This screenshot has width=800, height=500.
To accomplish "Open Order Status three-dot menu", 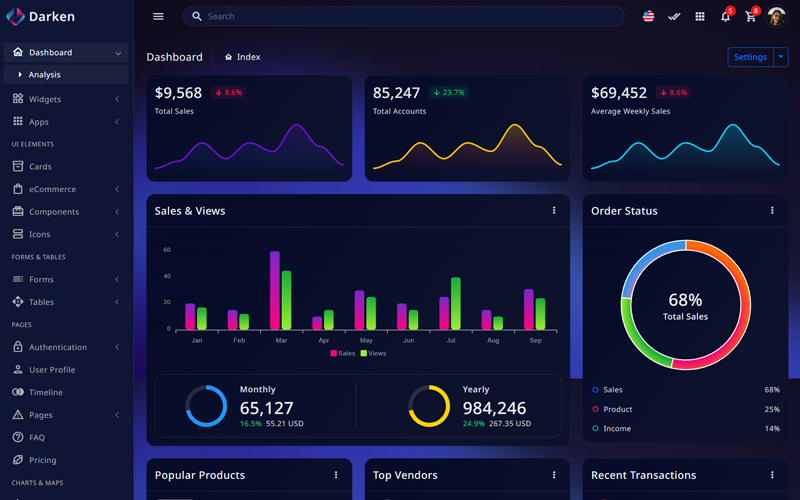I will [x=772, y=211].
